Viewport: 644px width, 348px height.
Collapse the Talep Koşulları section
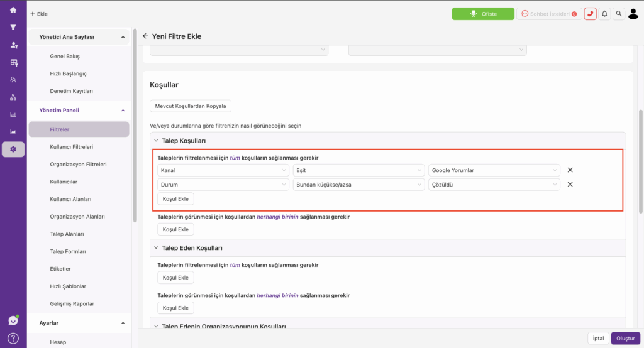coord(156,140)
